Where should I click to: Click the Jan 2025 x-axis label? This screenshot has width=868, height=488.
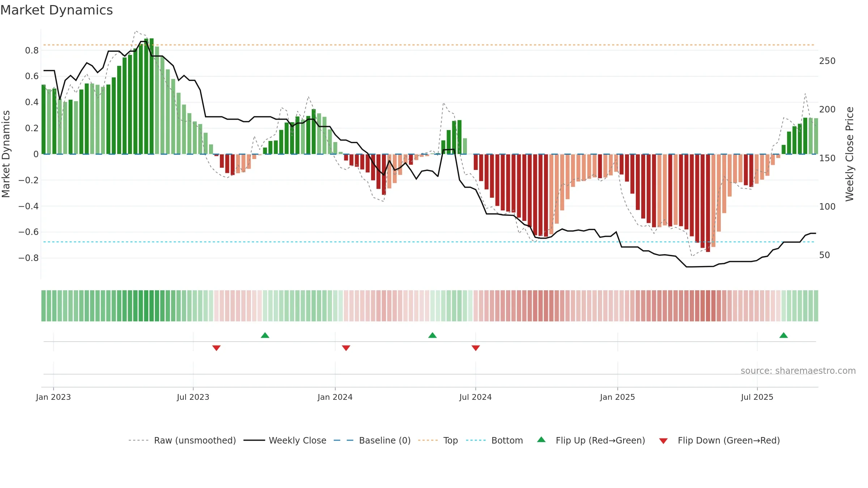click(618, 397)
